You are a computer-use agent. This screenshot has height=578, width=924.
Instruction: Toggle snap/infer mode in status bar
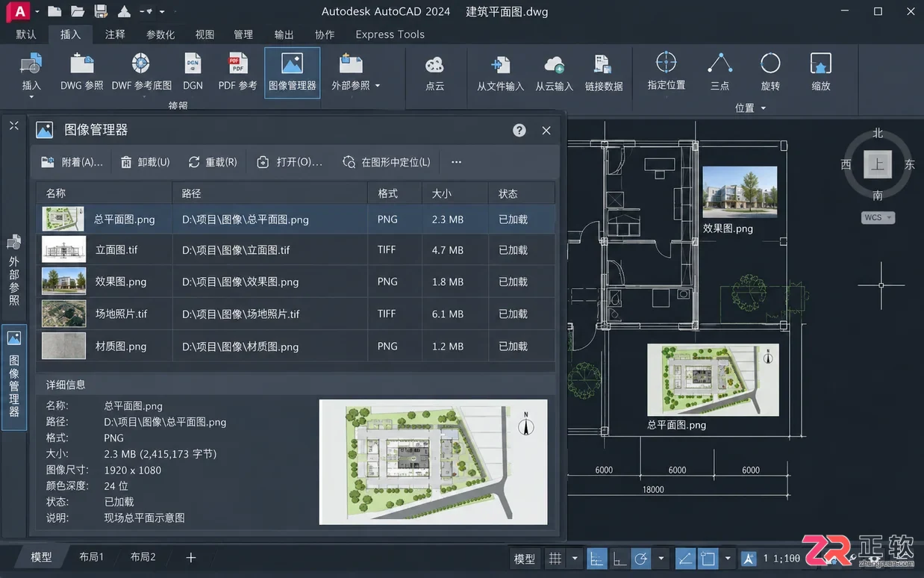click(x=596, y=559)
